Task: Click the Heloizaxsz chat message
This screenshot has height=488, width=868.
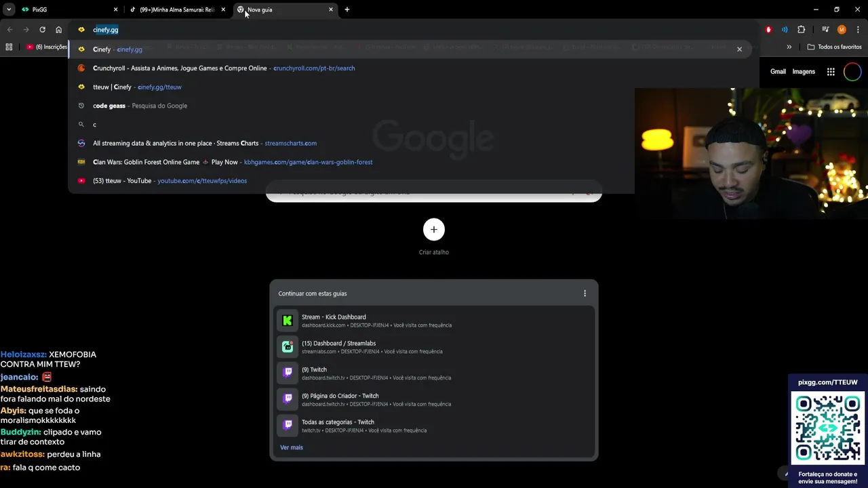Action: (49, 359)
